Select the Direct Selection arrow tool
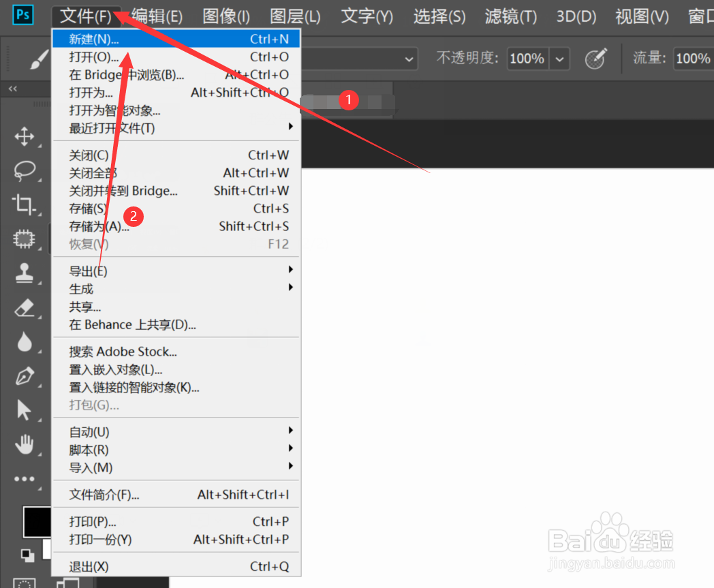This screenshot has height=588, width=714. [x=25, y=410]
